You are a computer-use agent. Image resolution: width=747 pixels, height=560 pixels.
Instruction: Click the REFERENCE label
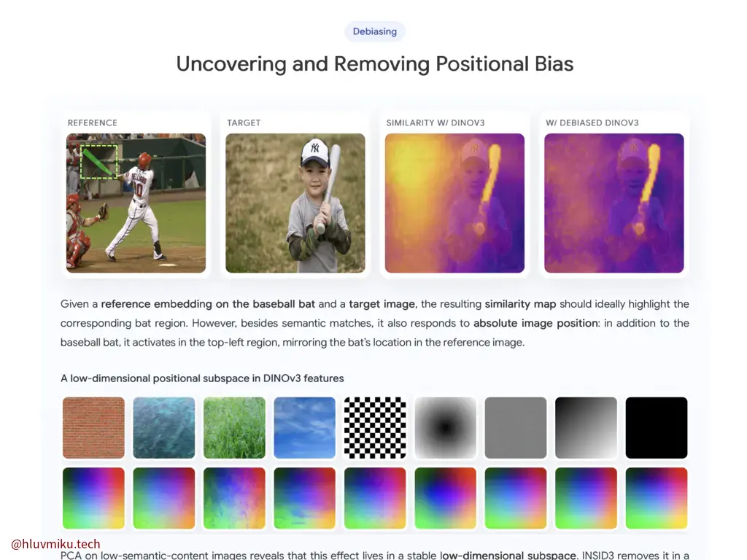click(93, 122)
